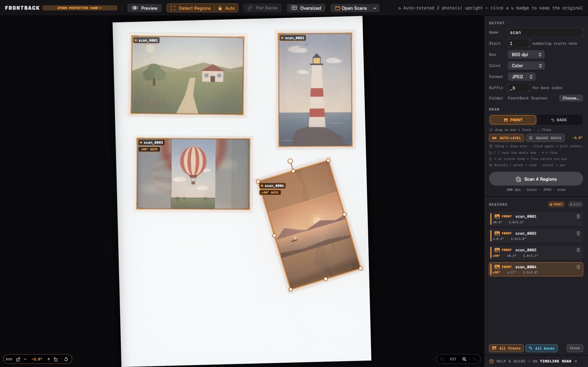Select the scan_0004 region row
Viewport: 588px width, 367px height.
pos(536,269)
